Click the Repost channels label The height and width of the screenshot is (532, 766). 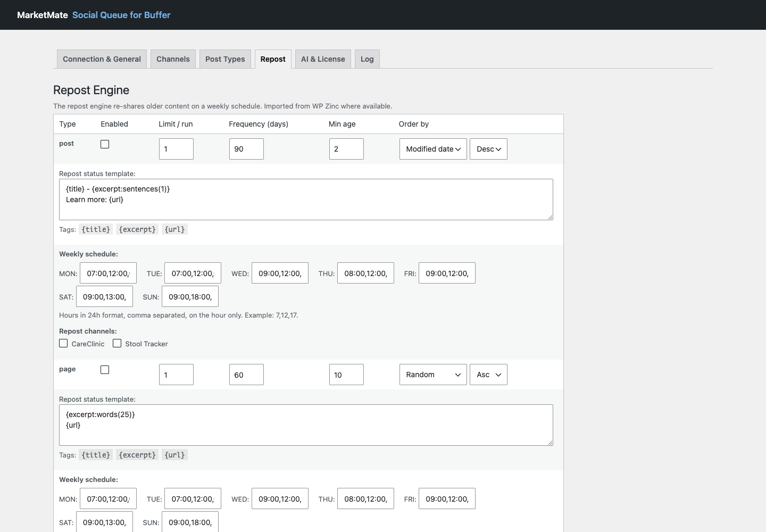(88, 331)
